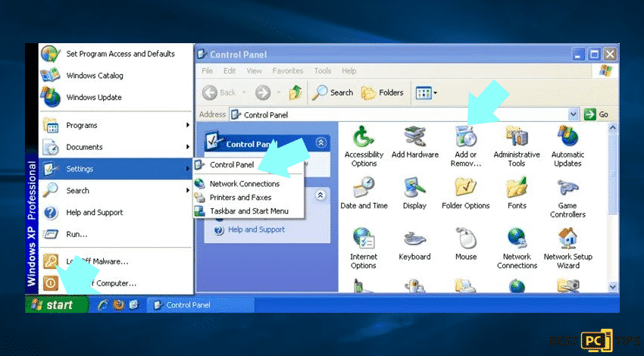
Task: Click Set Program Access and Defaults
Action: pos(116,54)
